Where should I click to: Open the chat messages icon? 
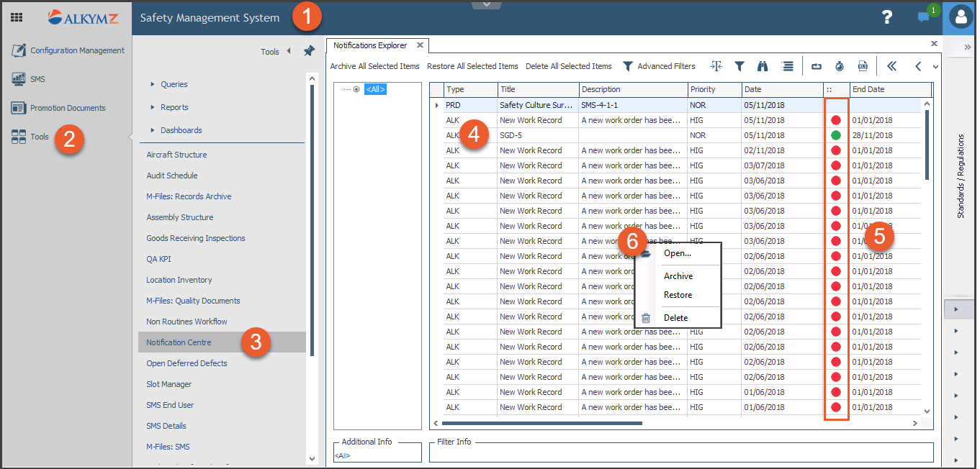[923, 17]
